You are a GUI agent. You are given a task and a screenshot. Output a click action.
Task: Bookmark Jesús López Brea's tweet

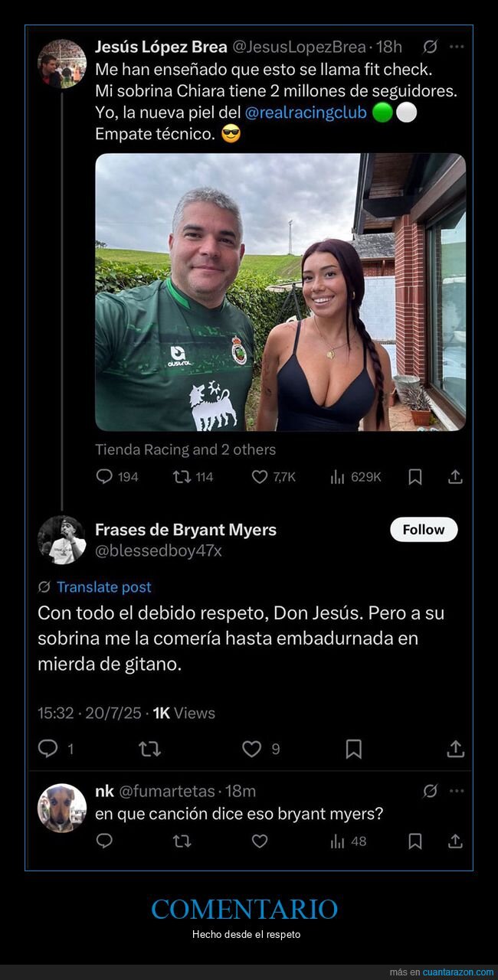[x=414, y=476]
